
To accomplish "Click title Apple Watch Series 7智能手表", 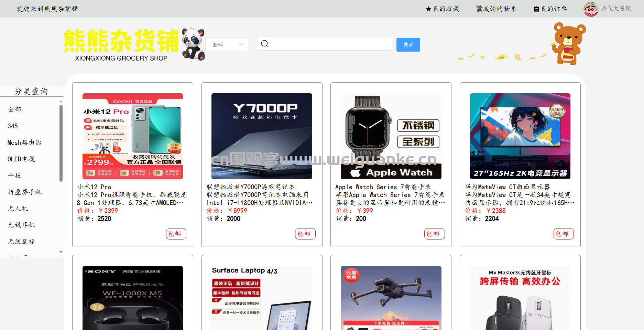I will point(383,187).
